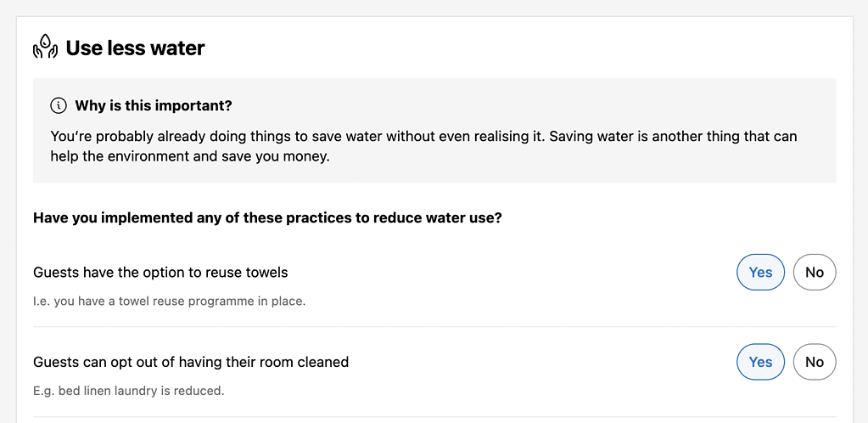Viewport: 868px width, 423px height.
Task: Click the gray page background above the card
Action: (x=434, y=8)
